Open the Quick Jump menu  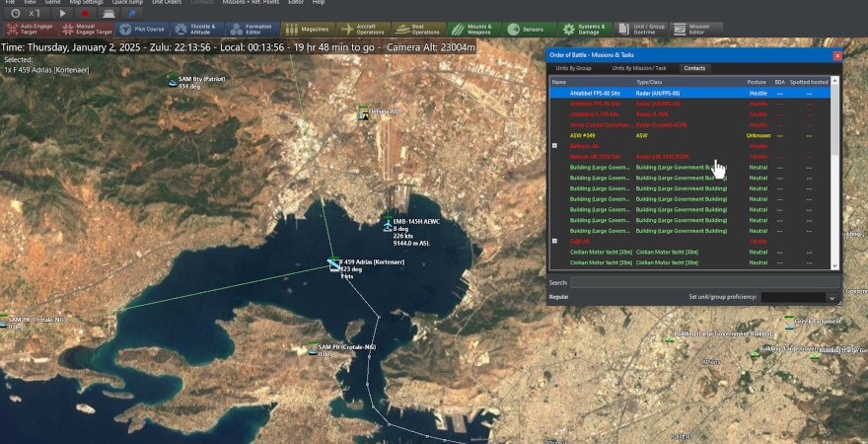click(x=127, y=2)
